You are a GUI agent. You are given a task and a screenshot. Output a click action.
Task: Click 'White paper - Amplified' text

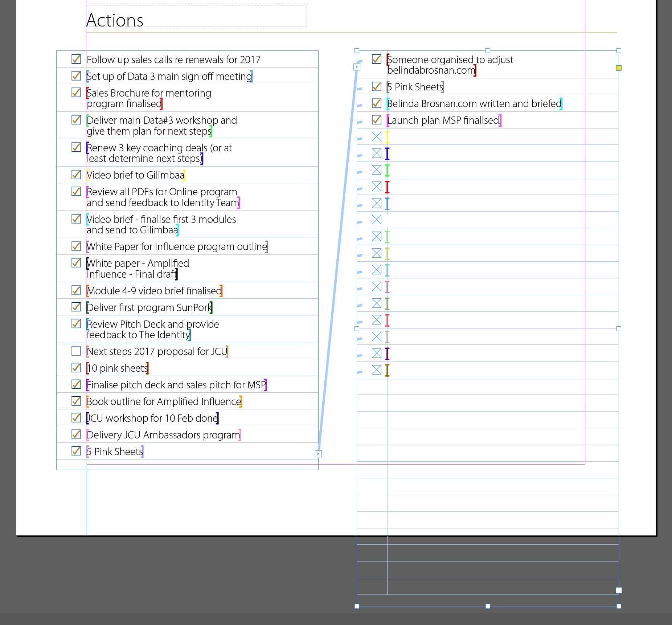[138, 263]
